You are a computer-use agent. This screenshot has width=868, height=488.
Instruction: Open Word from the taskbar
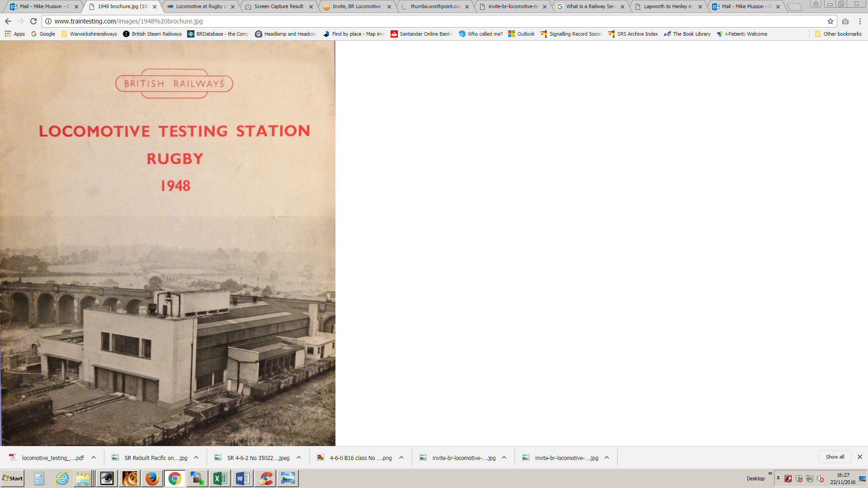pyautogui.click(x=243, y=479)
